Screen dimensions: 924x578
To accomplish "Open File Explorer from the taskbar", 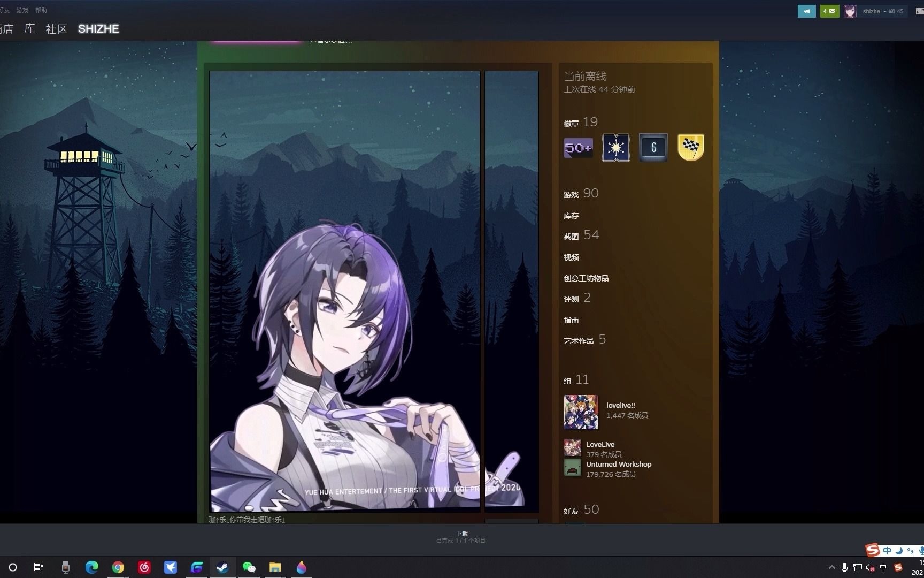I will point(275,567).
